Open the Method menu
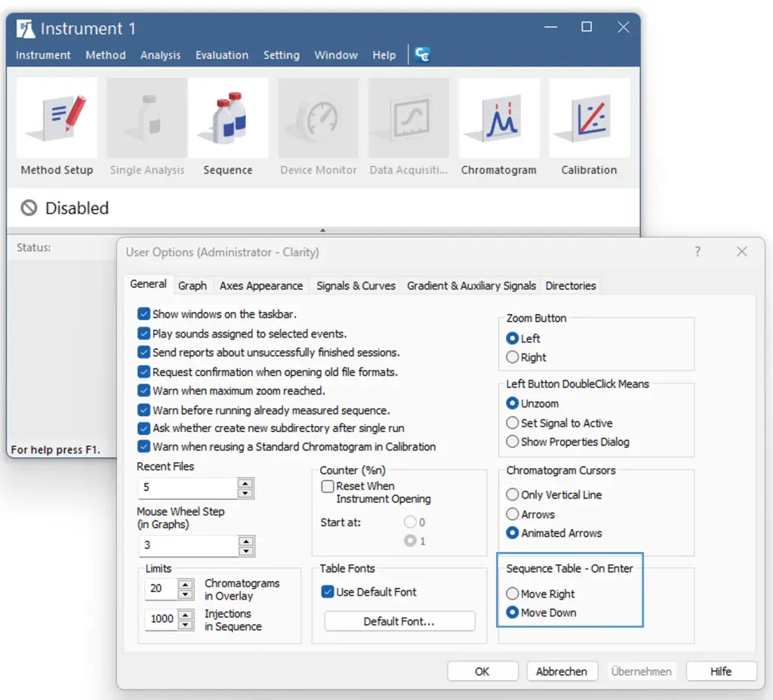Viewport: 773px width, 700px height. coord(106,55)
